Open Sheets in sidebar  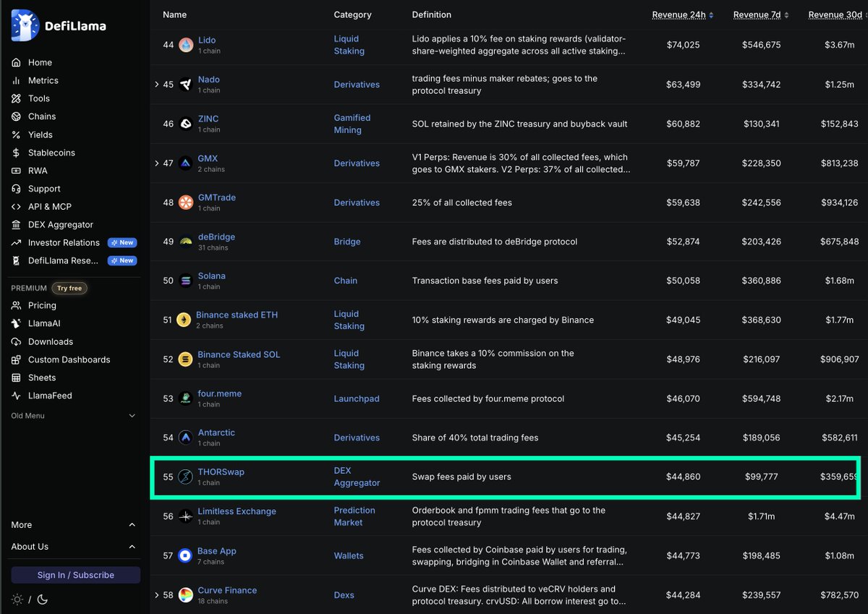pos(42,378)
